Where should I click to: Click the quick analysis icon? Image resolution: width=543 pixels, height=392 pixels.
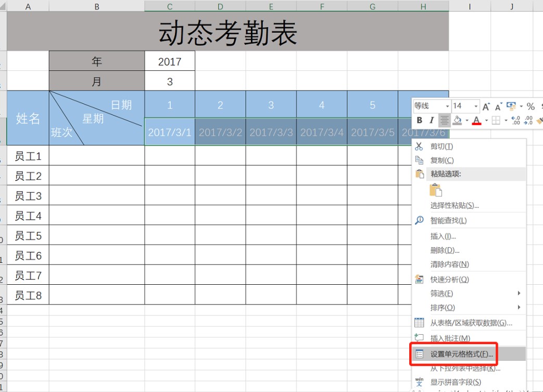coord(419,279)
